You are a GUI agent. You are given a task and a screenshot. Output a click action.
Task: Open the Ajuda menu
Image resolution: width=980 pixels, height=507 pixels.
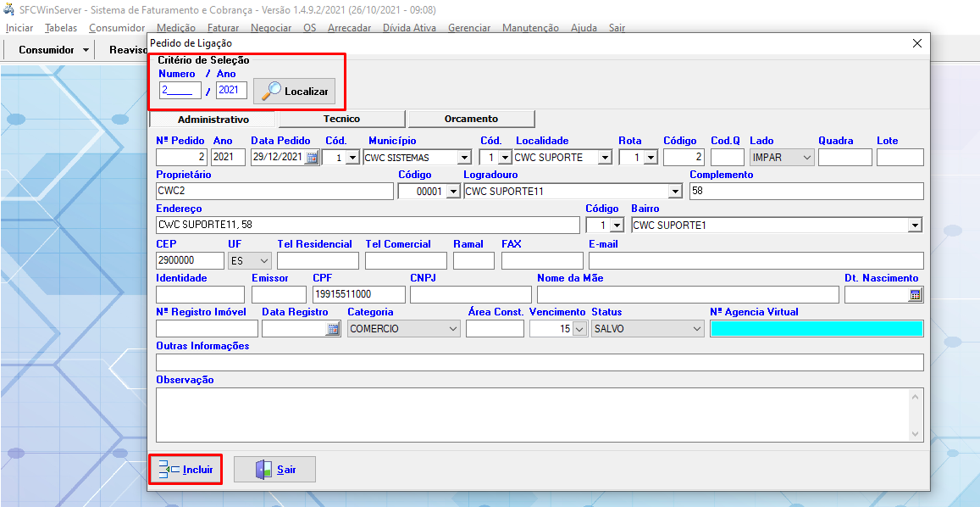coord(584,28)
